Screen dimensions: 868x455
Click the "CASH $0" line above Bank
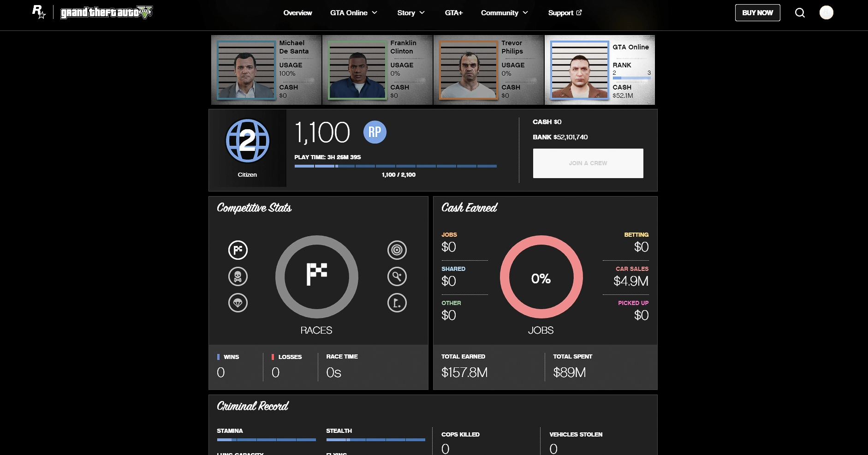(x=547, y=122)
